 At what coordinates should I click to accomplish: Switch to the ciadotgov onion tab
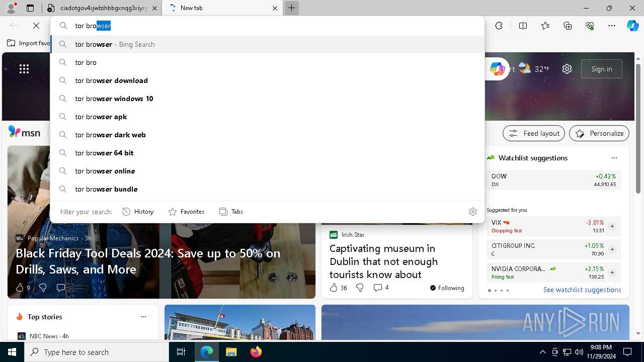(102, 8)
